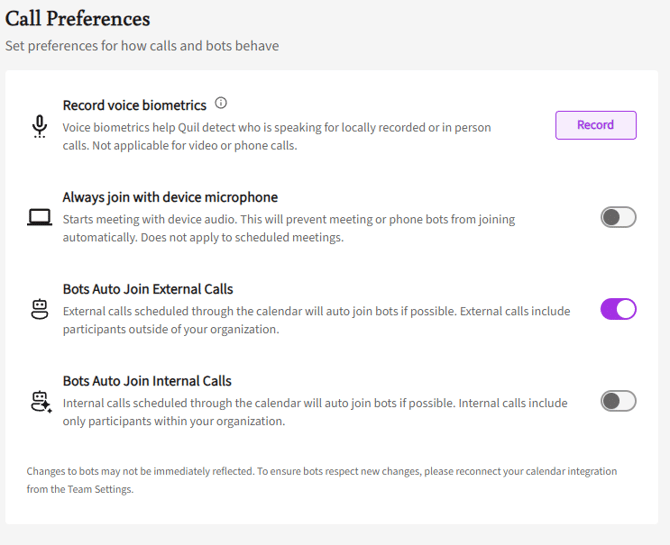The height and width of the screenshot is (545, 670).
Task: Click the info icon beside Record voice biometrics
Action: 221,103
